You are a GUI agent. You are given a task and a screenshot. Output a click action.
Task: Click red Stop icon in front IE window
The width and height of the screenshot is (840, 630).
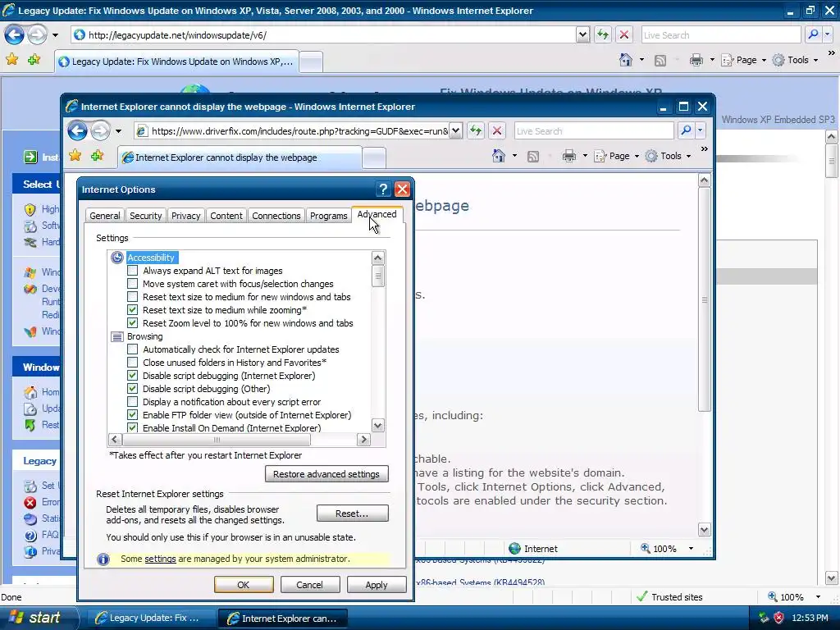pyautogui.click(x=497, y=130)
